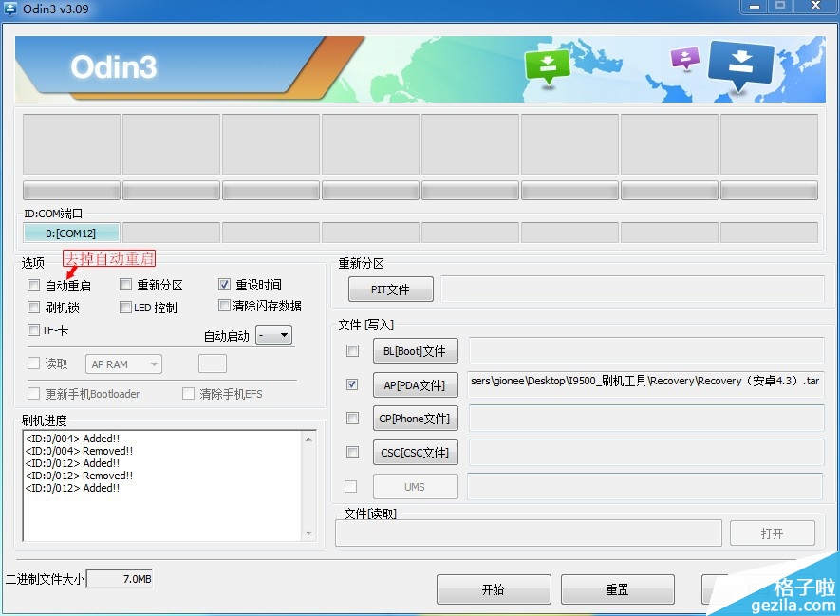Click the first device progress bar
Viewport: 840px width, 616px height.
click(x=71, y=191)
